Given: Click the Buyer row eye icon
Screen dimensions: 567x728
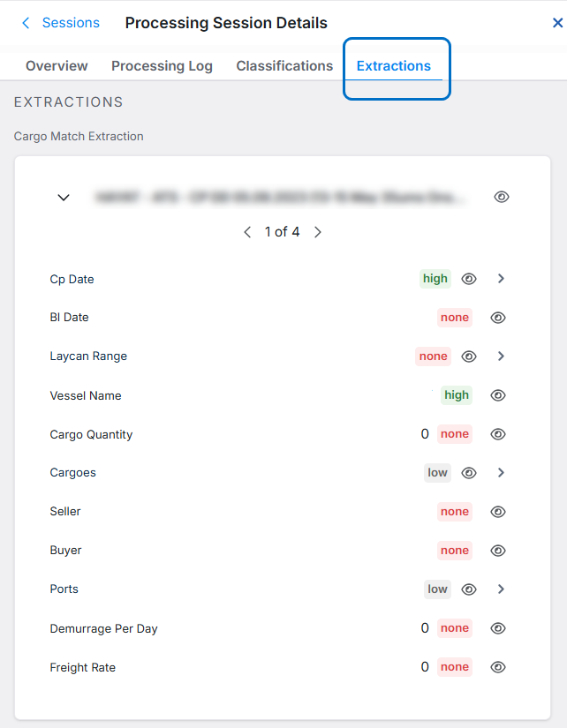Looking at the screenshot, I should [497, 551].
